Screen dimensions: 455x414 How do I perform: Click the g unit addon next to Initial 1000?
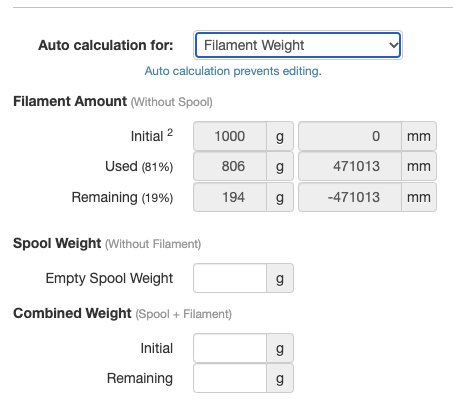(280, 136)
